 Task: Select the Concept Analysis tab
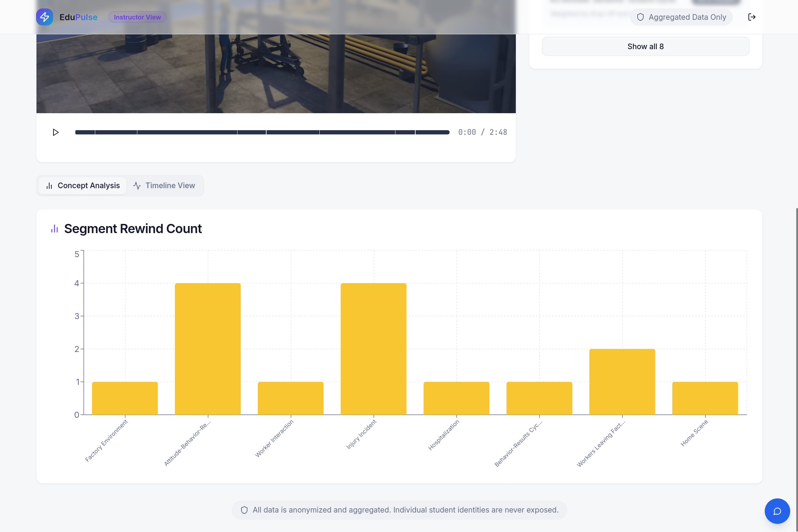click(83, 186)
